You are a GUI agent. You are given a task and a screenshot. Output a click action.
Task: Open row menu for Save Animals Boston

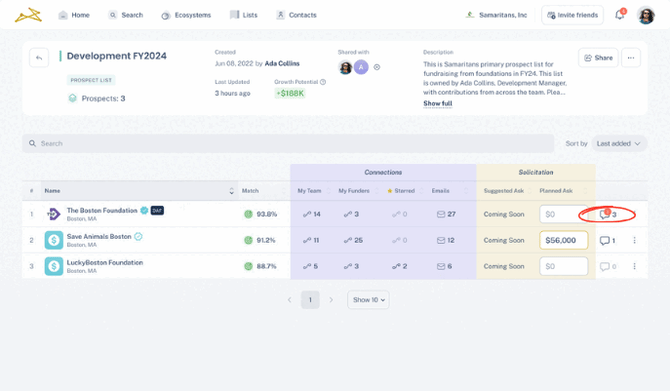[x=635, y=240]
